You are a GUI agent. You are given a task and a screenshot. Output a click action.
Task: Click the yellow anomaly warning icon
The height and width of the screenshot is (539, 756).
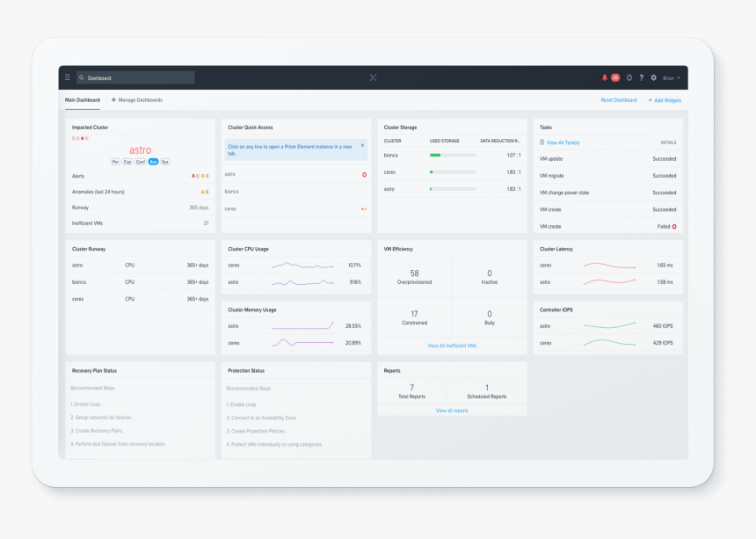click(x=202, y=192)
